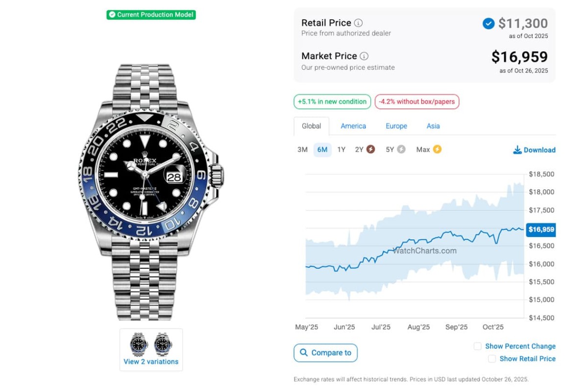This screenshot has height=389, width=588.
Task: Open View 2 variations link
Action: [x=151, y=362]
